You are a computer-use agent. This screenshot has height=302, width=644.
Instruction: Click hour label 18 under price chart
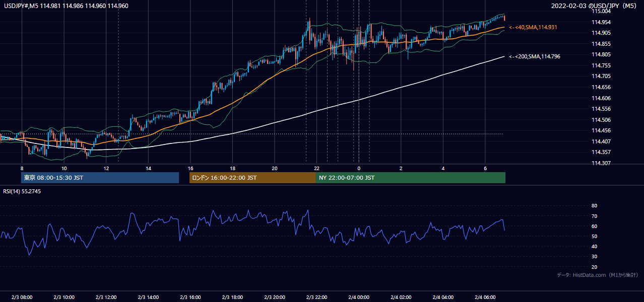tap(232, 168)
